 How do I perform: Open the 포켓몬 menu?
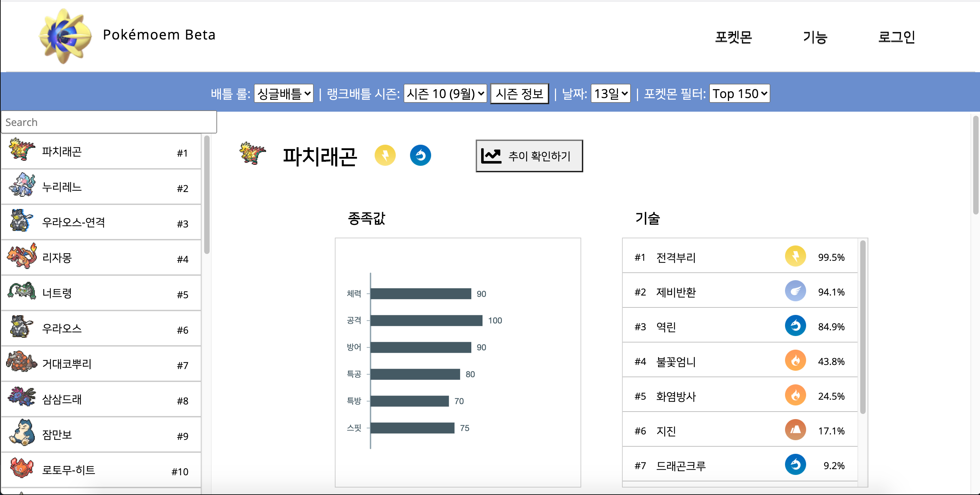[x=733, y=37]
